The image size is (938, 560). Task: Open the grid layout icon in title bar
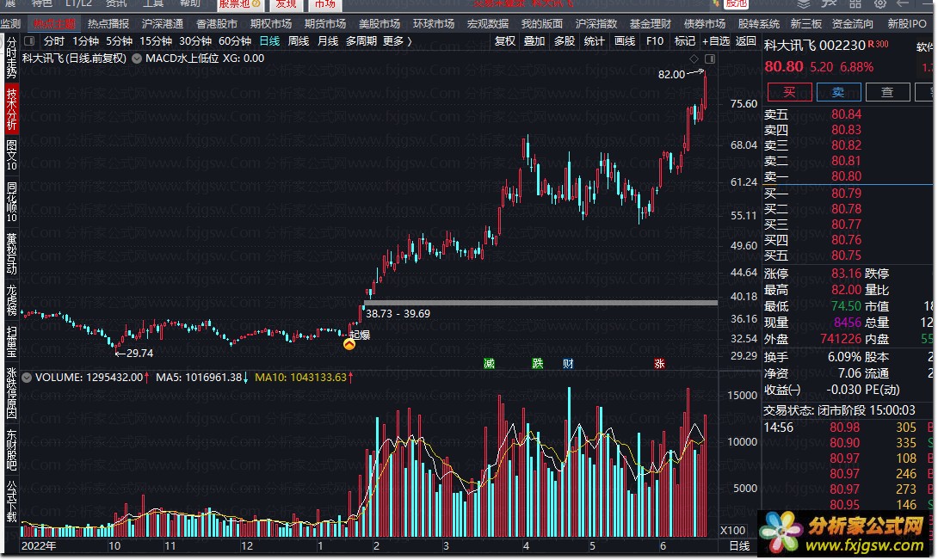[x=855, y=3]
